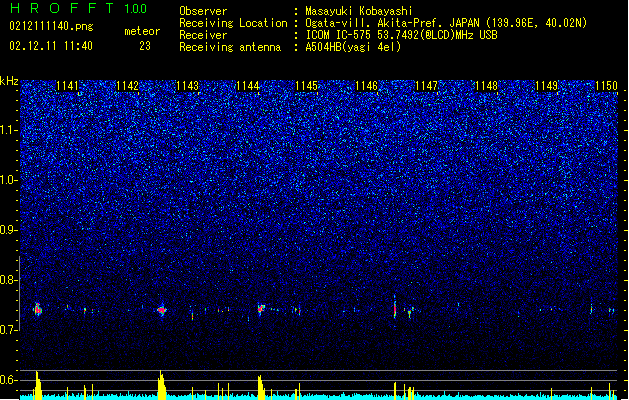Click the date stamp 02.12.11 11:40
This screenshot has height=400, width=629.
click(x=51, y=46)
